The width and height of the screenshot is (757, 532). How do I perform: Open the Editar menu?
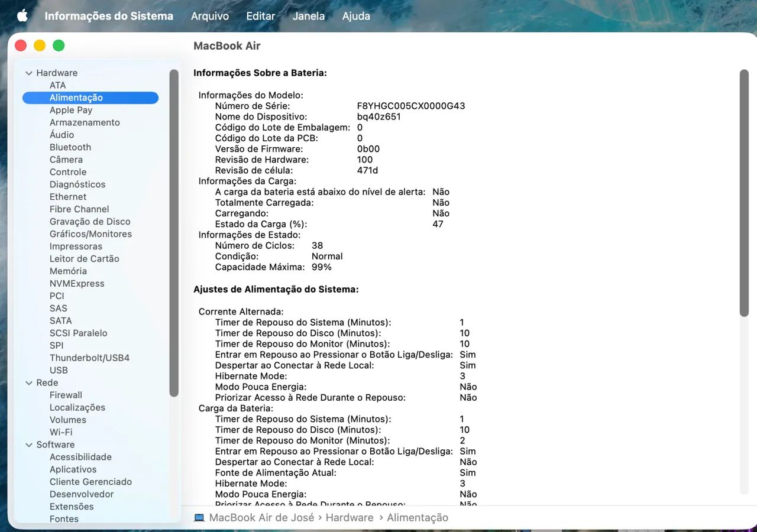260,16
